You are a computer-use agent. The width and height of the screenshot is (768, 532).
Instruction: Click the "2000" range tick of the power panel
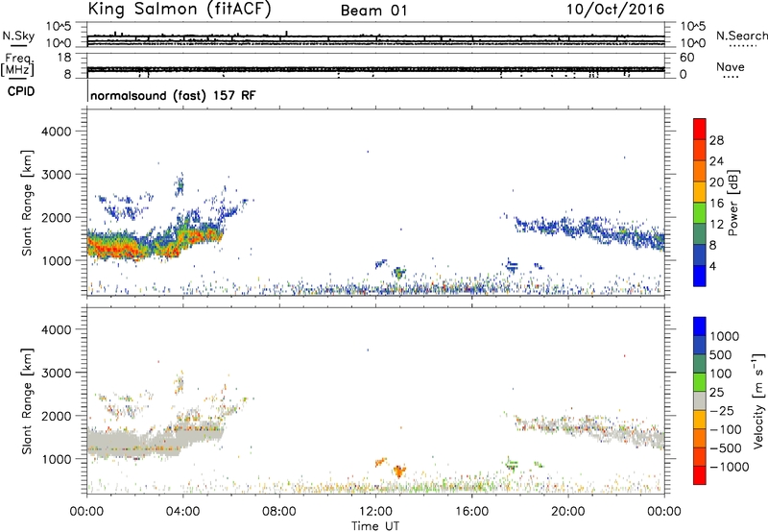(x=57, y=217)
